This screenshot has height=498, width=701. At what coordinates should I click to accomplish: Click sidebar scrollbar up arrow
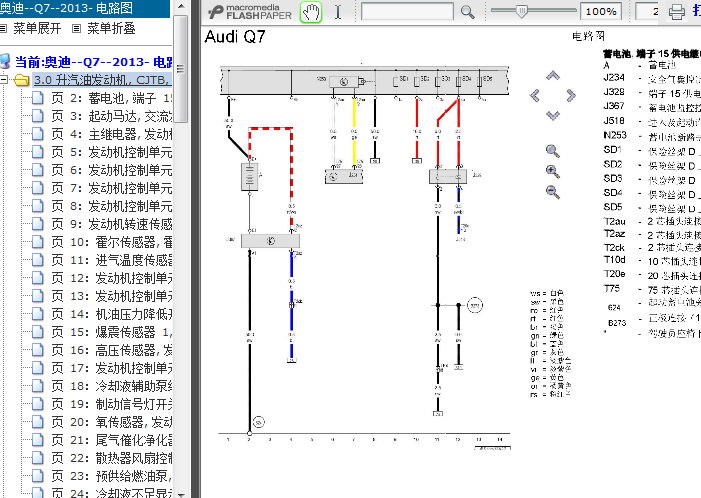[x=181, y=7]
